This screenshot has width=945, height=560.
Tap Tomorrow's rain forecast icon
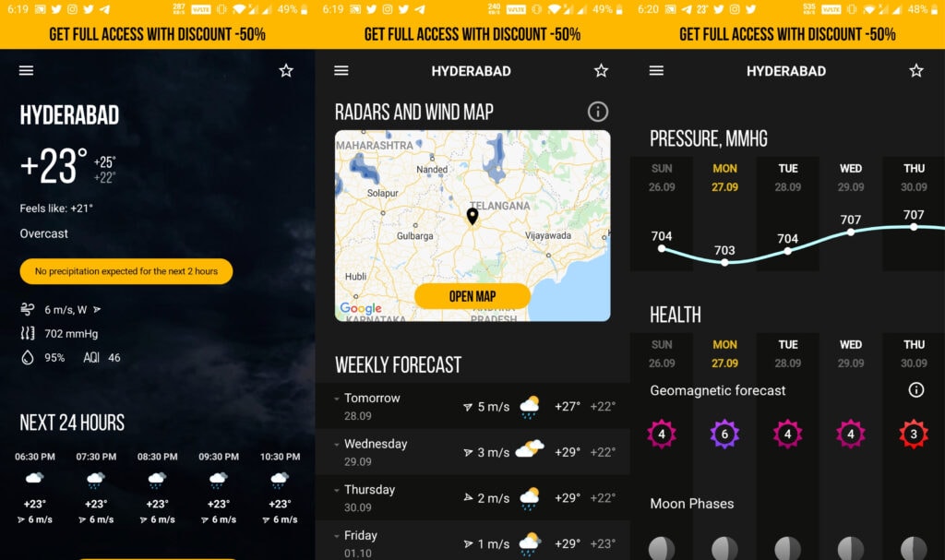(530, 407)
